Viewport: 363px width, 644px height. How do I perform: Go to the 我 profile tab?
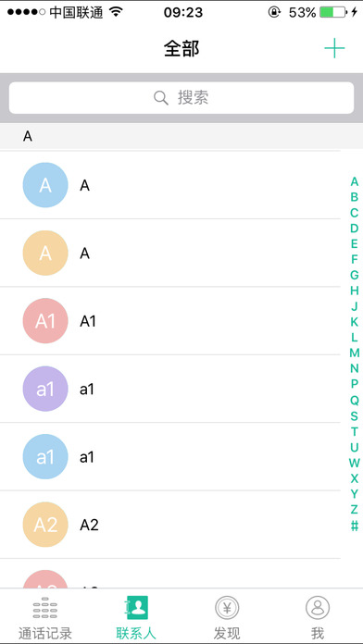[x=318, y=616]
